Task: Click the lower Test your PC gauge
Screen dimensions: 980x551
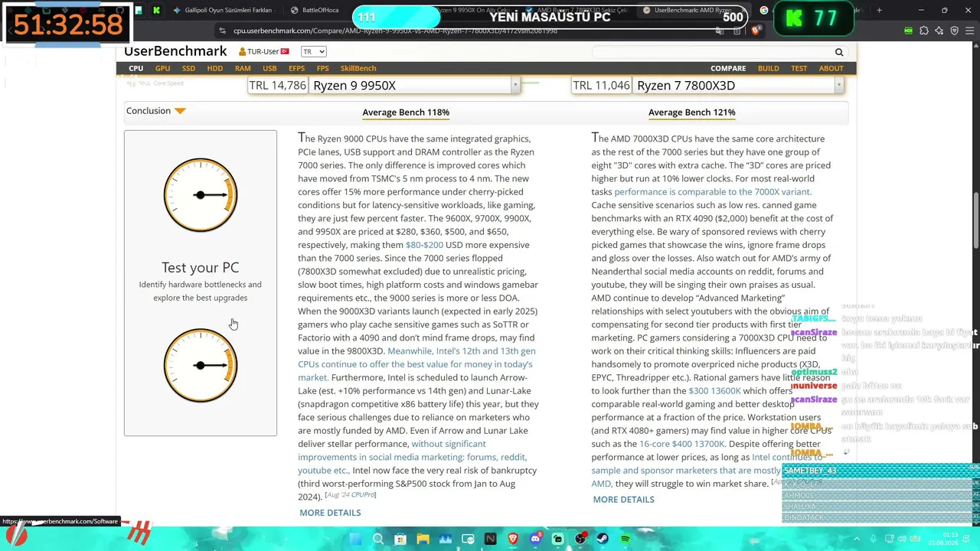Action: click(x=201, y=366)
